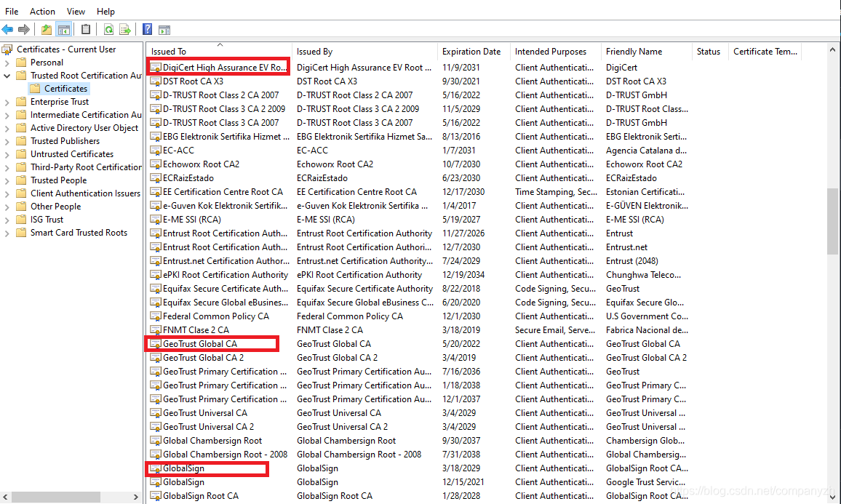This screenshot has height=504, width=841.
Task: Sort by the Friendly Name column header
Action: (x=634, y=52)
